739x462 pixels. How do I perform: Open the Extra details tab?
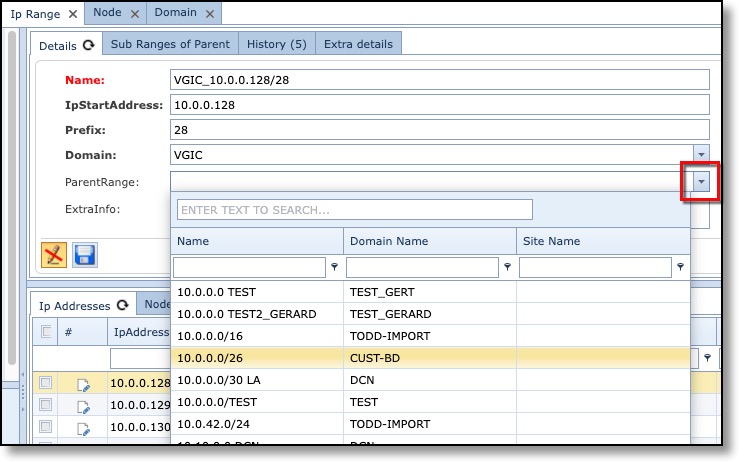(359, 44)
